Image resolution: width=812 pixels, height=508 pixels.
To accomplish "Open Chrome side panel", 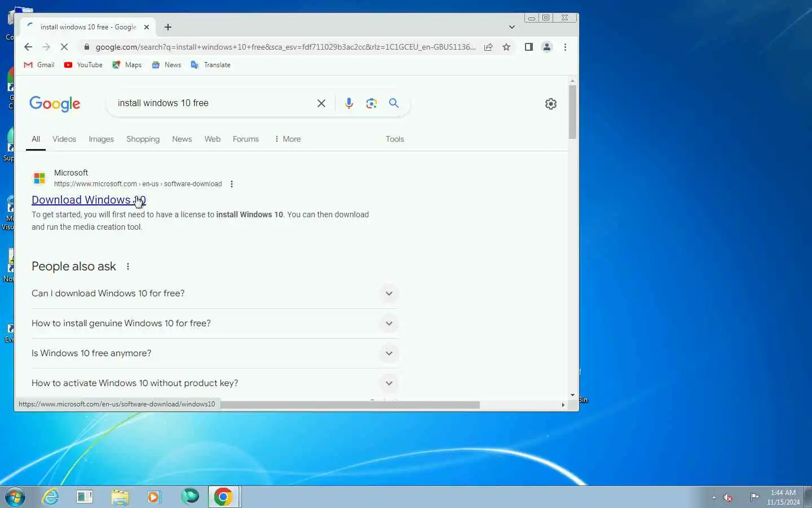I will 528,47.
